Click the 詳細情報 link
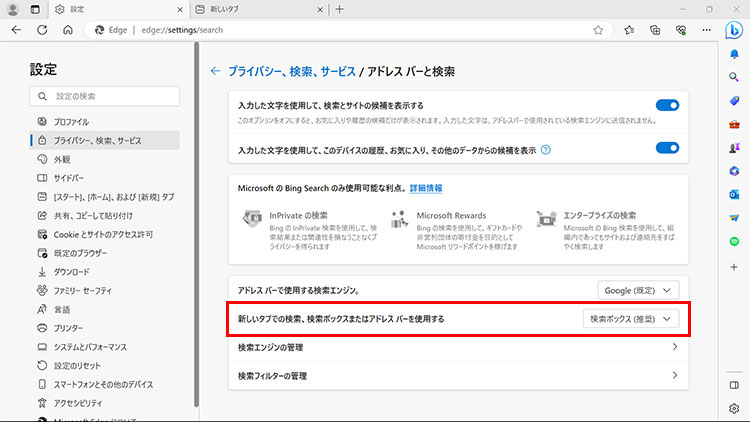This screenshot has height=422, width=750. (425, 188)
